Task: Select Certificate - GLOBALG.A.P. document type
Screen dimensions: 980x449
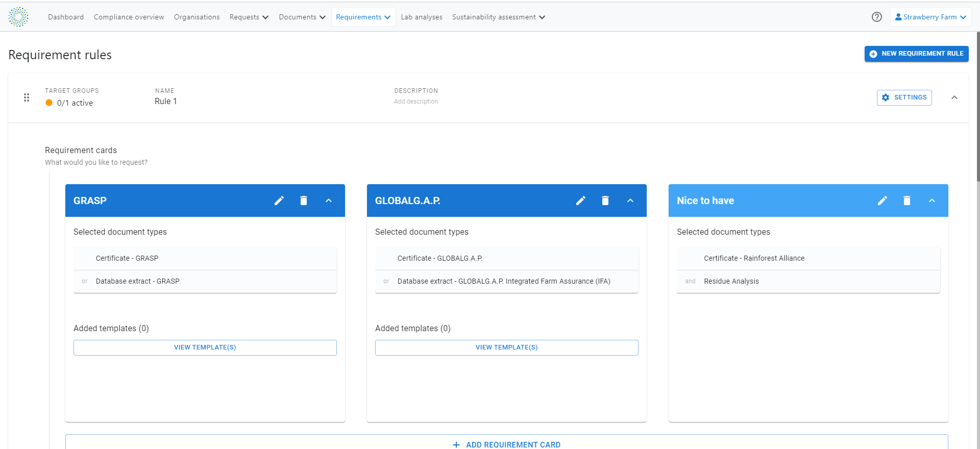Action: click(507, 259)
